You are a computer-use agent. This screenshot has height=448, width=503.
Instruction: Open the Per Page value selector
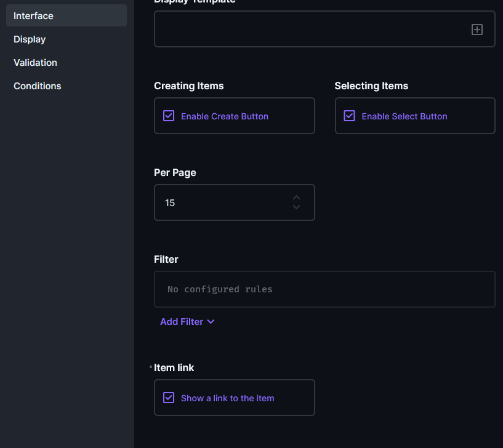(x=234, y=202)
